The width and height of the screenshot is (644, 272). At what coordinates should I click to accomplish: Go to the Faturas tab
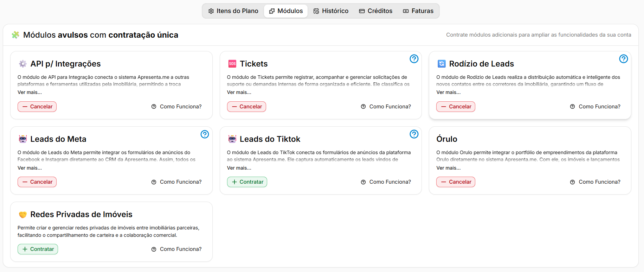click(x=418, y=11)
